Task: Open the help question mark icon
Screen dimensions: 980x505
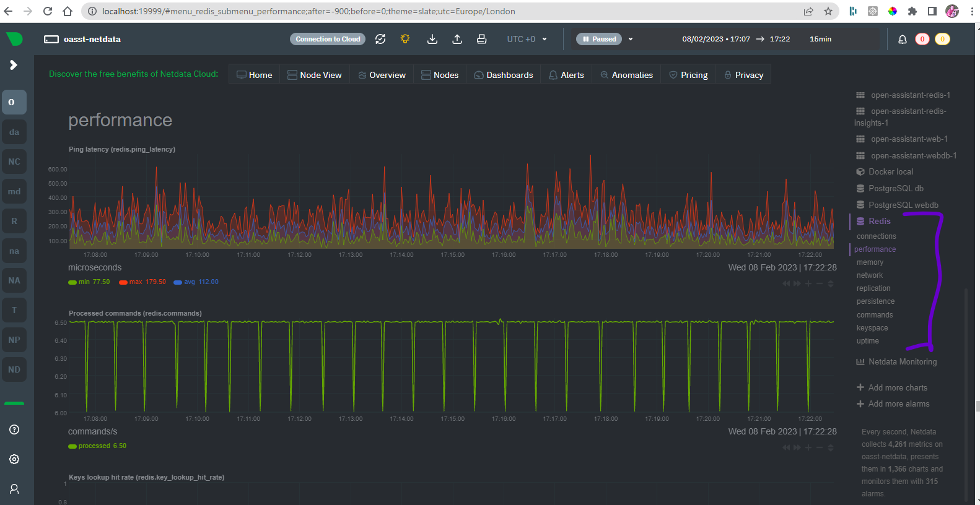Action: coord(14,429)
